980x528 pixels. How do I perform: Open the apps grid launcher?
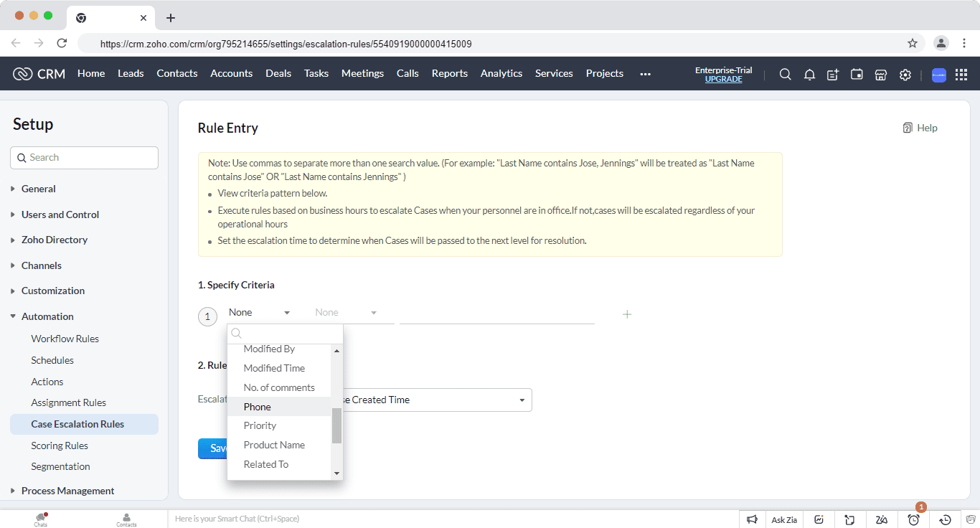point(961,74)
